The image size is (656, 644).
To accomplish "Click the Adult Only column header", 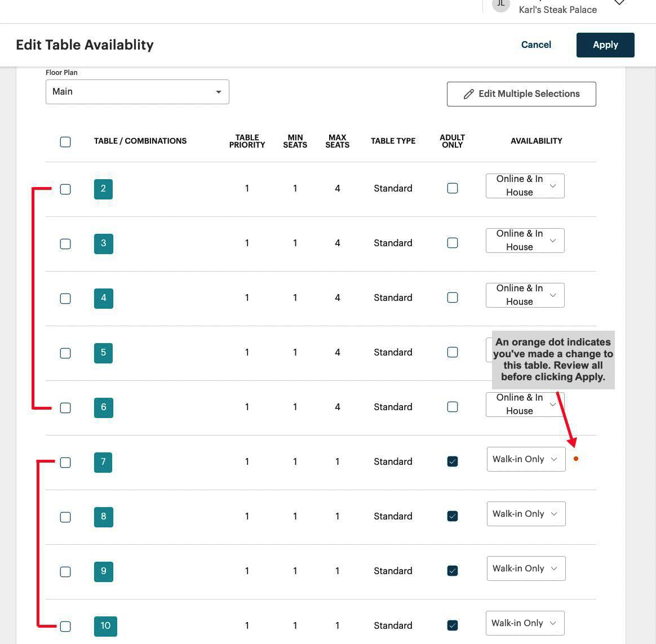I will (452, 141).
